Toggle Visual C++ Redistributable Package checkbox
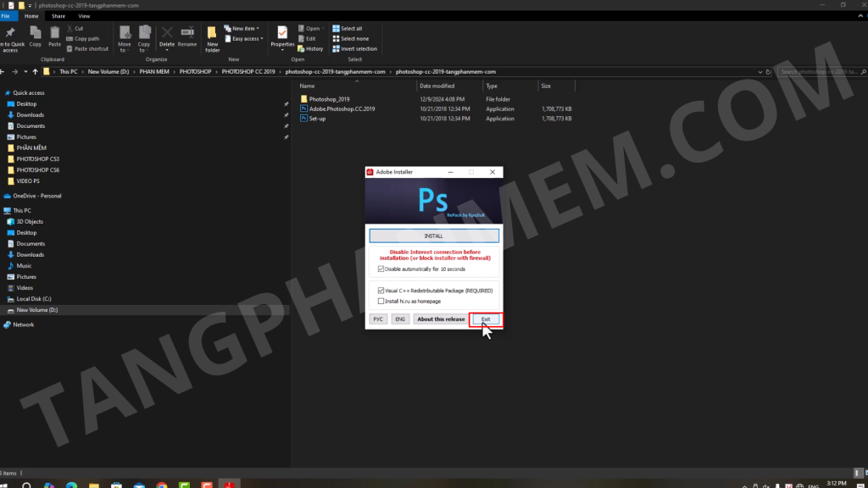 pyautogui.click(x=381, y=291)
